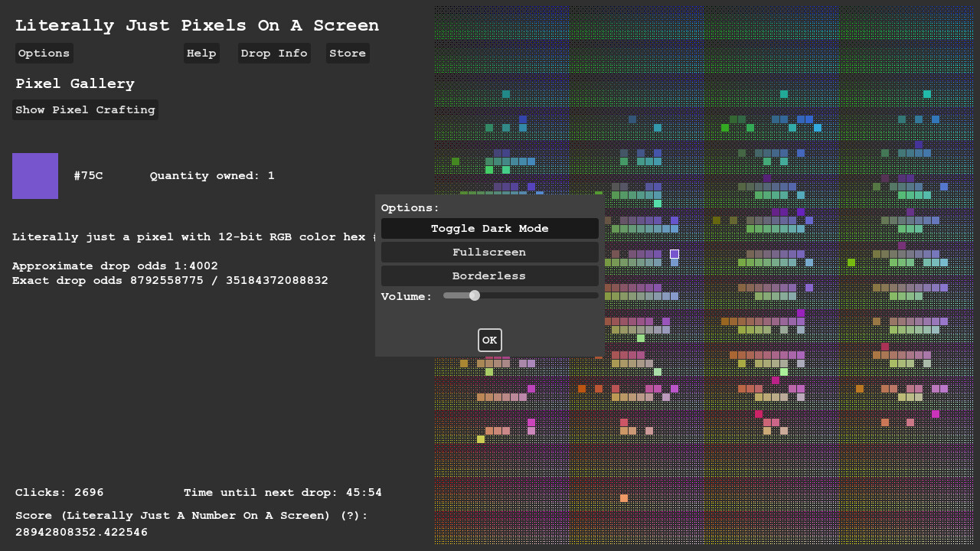The width and height of the screenshot is (980, 551).
Task: Select the white-outlined pixel in the grid
Action: [674, 254]
